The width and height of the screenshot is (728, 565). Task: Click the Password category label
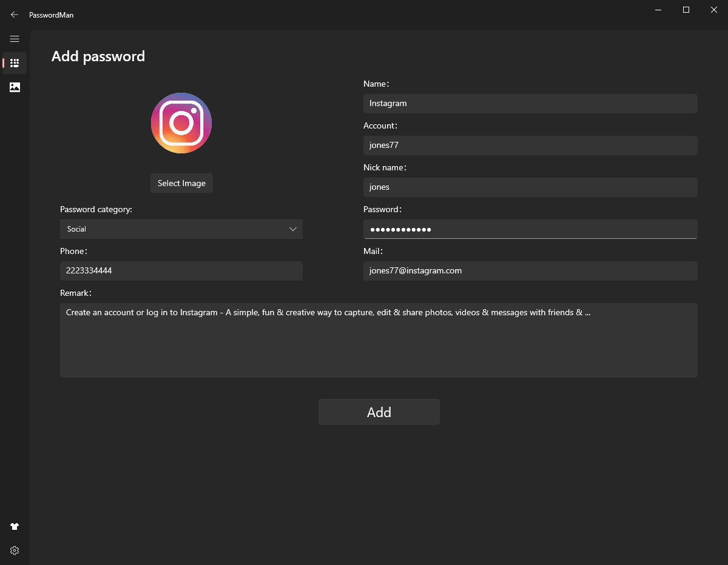[x=96, y=209]
